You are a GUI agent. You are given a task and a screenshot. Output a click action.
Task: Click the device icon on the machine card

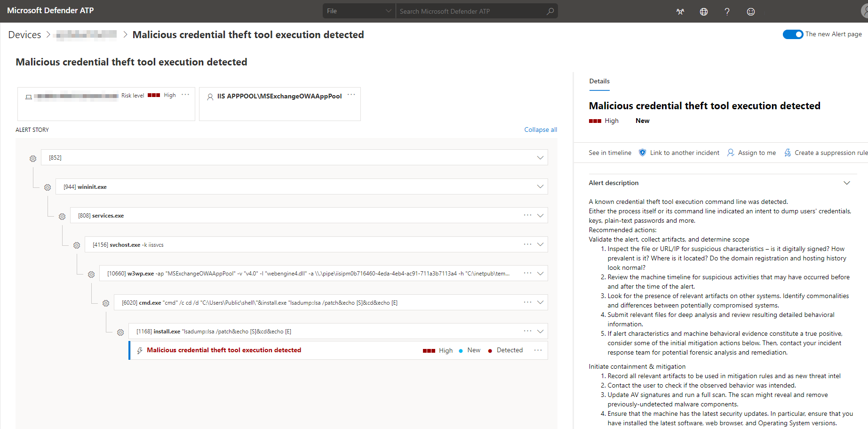click(29, 96)
